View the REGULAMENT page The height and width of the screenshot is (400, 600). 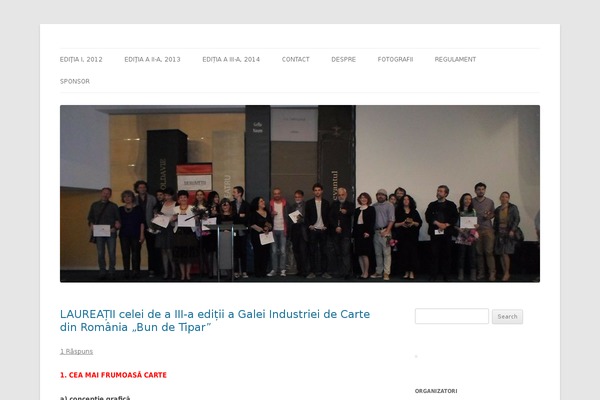(x=455, y=59)
